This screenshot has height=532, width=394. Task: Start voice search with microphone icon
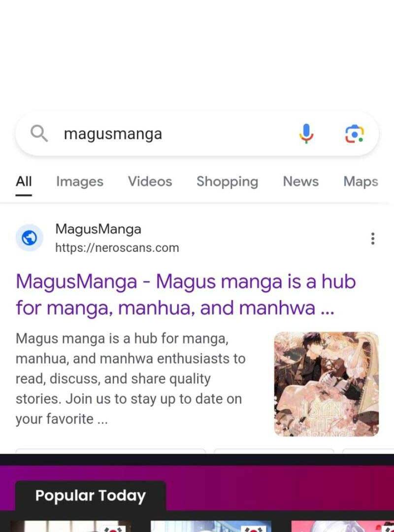pyautogui.click(x=306, y=133)
